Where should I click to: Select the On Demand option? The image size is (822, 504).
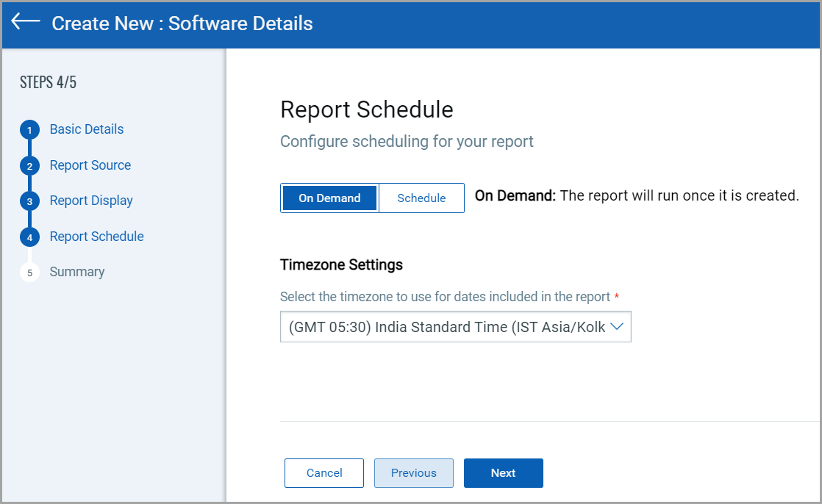pyautogui.click(x=329, y=198)
